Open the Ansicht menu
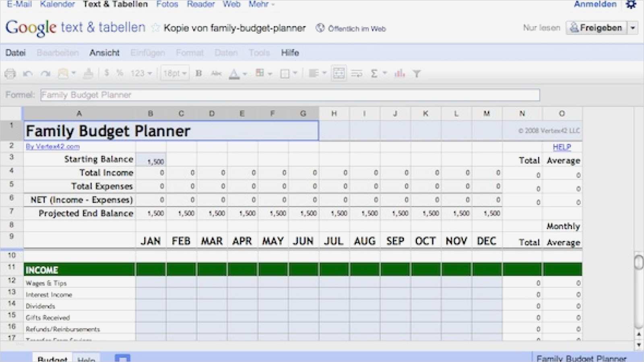644x362 pixels. 104,53
